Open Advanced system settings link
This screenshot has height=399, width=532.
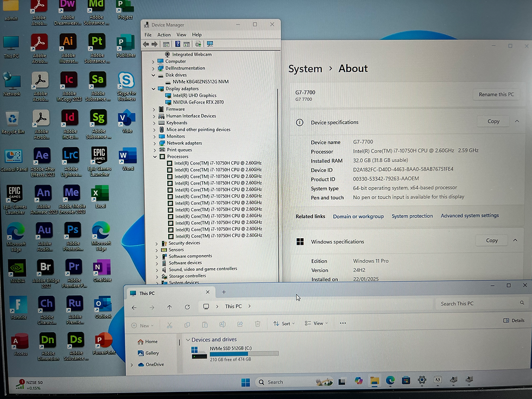(470, 216)
